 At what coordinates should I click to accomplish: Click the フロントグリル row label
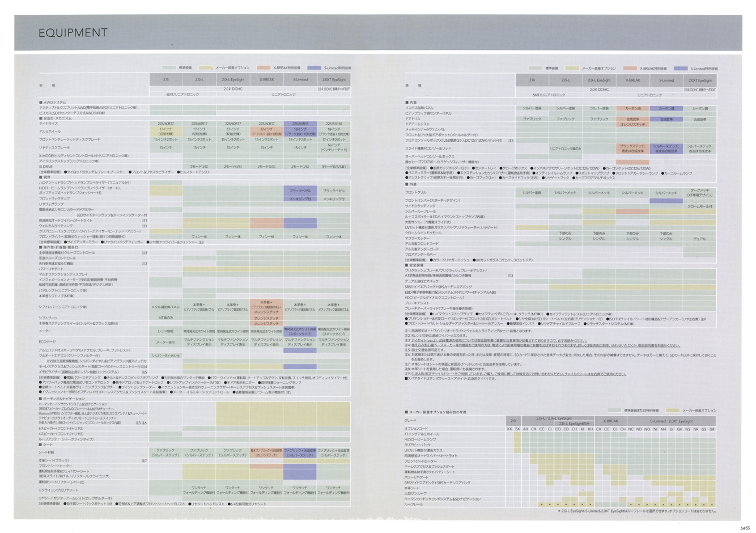coord(416,192)
